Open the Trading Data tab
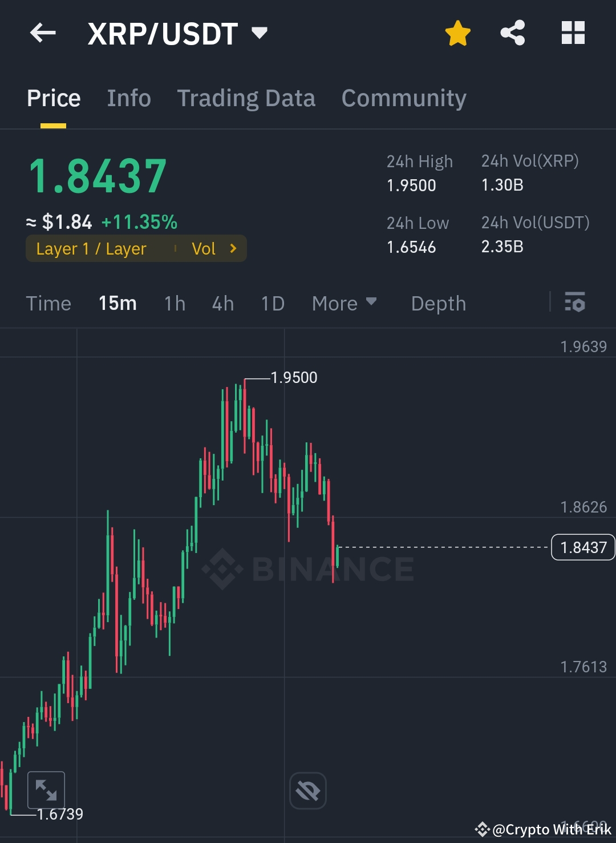This screenshot has width=616, height=843. (246, 98)
